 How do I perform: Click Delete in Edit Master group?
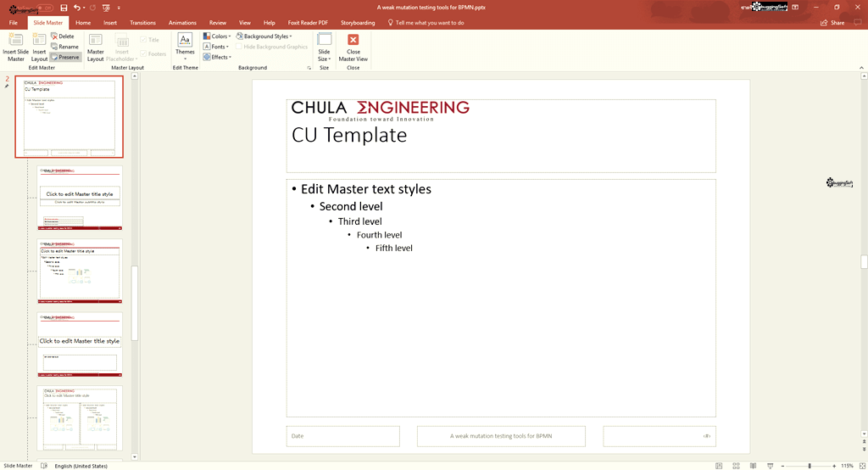(63, 36)
